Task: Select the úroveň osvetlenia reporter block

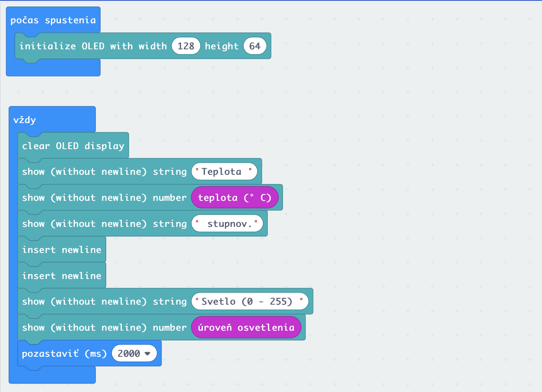Action: click(x=246, y=327)
